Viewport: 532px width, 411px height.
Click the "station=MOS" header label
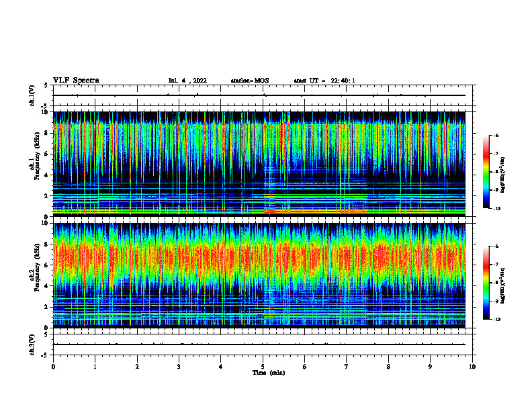[x=250, y=81]
